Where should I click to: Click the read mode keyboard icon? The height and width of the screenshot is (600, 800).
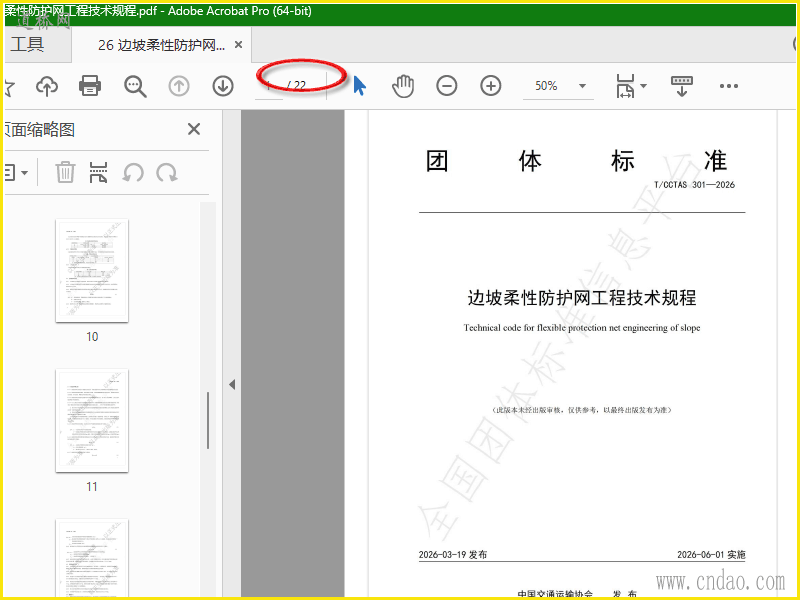[x=682, y=86]
